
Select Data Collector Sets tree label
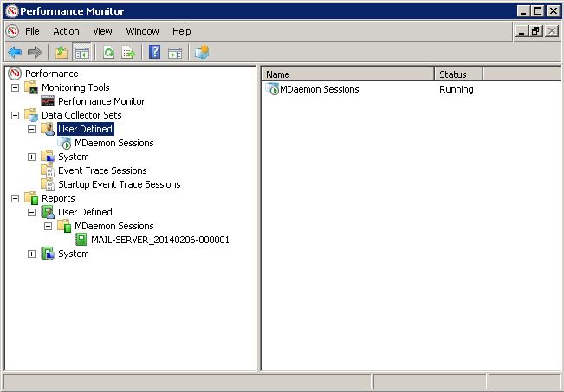click(81, 115)
